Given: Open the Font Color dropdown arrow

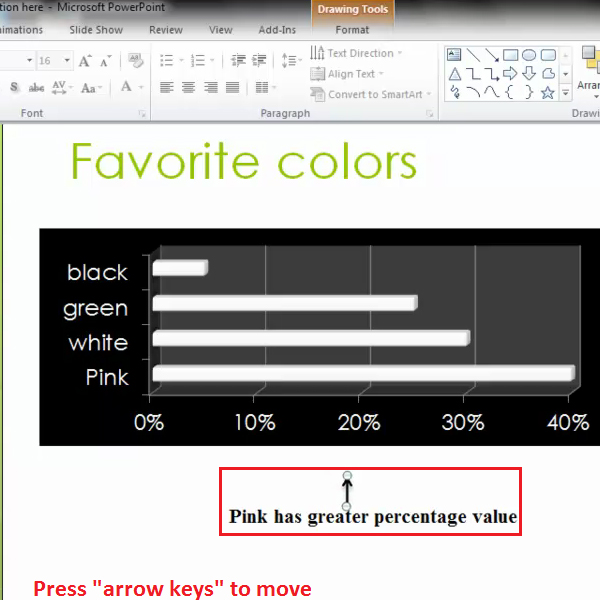Looking at the screenshot, I should 141,88.
